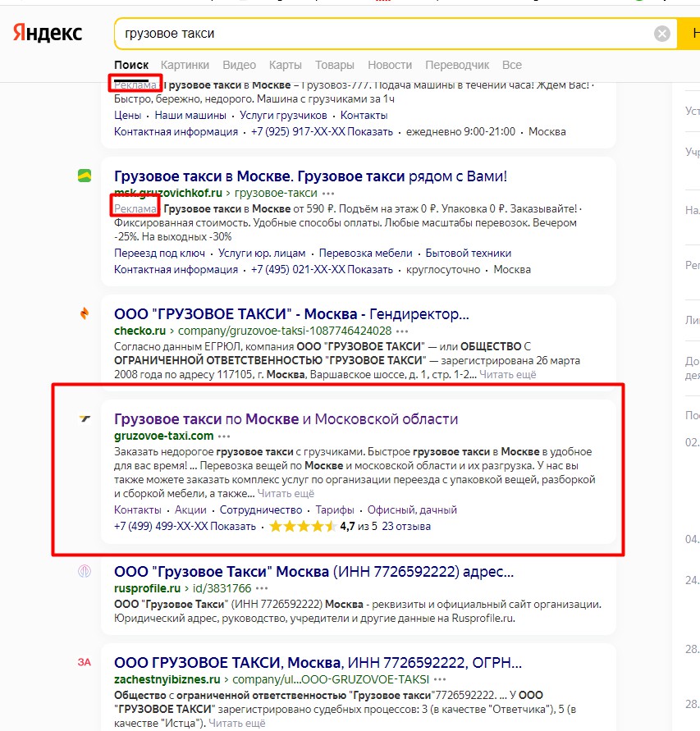Click the Услуги грузчиков sitelink

pos(283,115)
